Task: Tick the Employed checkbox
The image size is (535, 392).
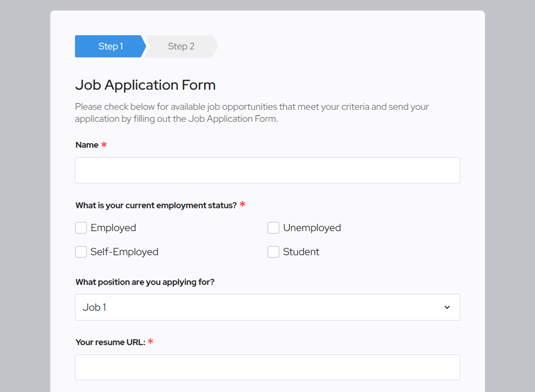Action: point(81,228)
